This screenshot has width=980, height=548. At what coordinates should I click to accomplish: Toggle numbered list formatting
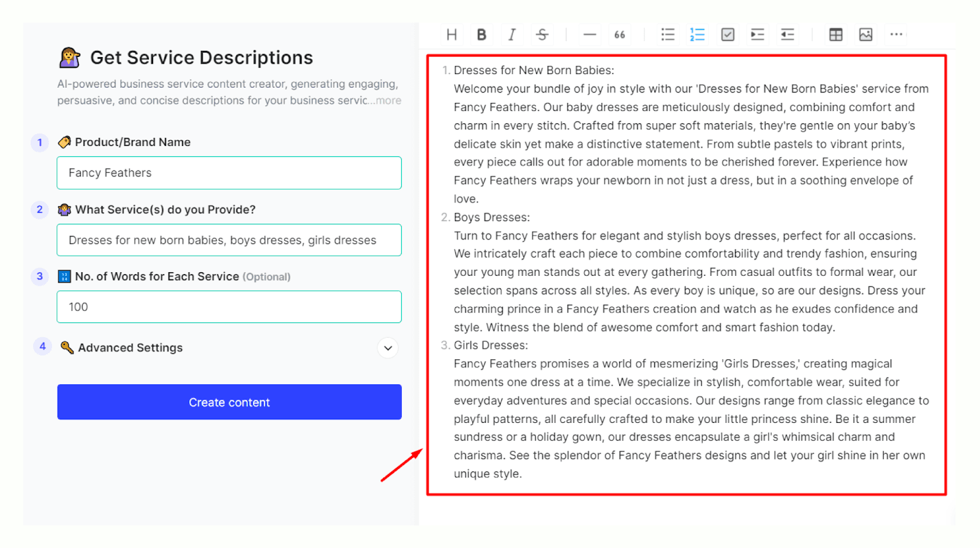click(698, 34)
